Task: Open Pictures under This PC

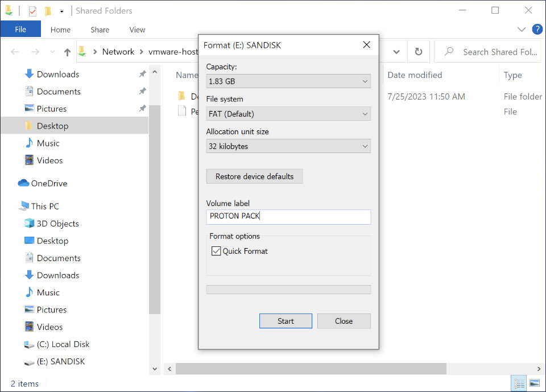Action: pyautogui.click(x=52, y=310)
